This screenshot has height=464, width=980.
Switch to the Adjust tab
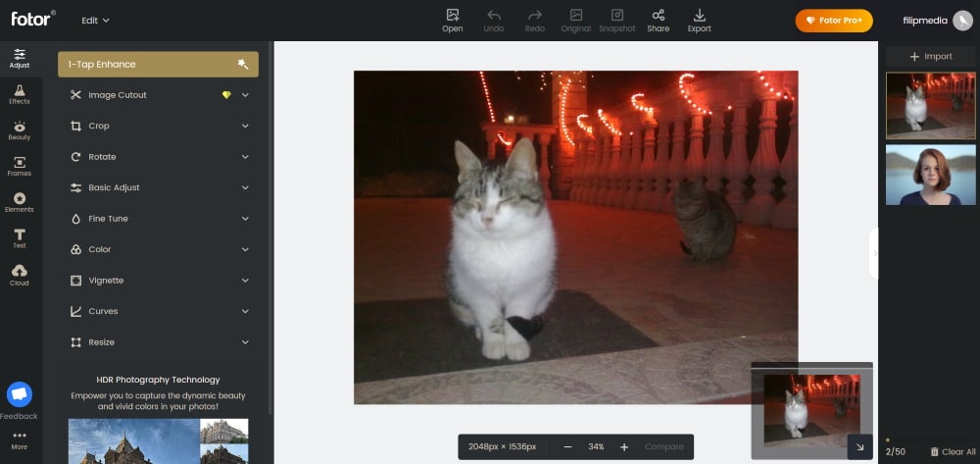pyautogui.click(x=20, y=58)
